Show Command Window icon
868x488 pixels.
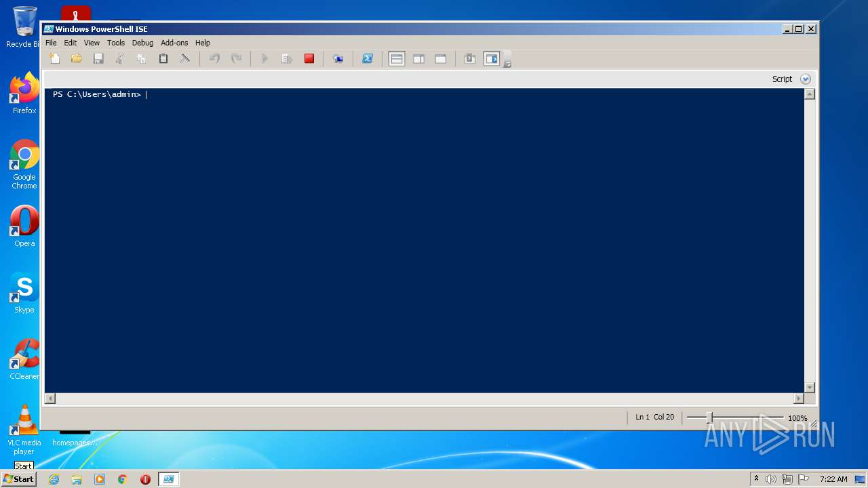[x=469, y=59]
